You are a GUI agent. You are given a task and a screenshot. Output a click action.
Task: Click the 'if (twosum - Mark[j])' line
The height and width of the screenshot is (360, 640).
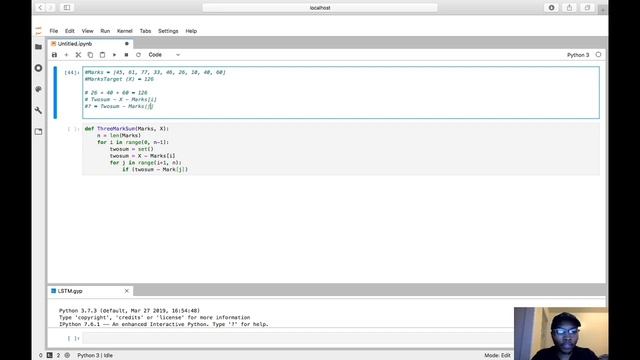click(x=155, y=169)
